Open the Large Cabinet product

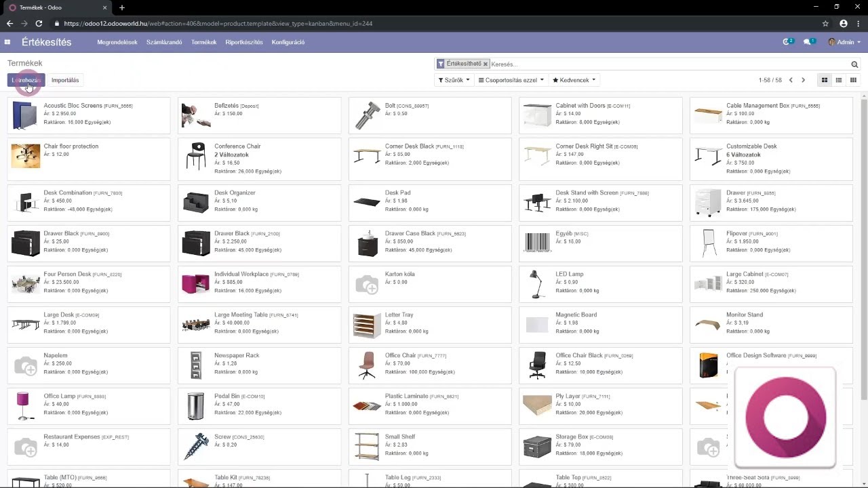pos(771,283)
